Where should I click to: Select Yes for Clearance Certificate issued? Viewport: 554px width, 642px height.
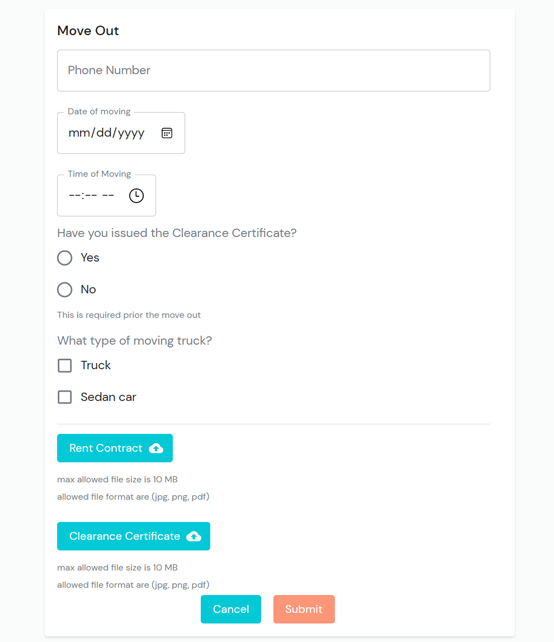tap(65, 258)
